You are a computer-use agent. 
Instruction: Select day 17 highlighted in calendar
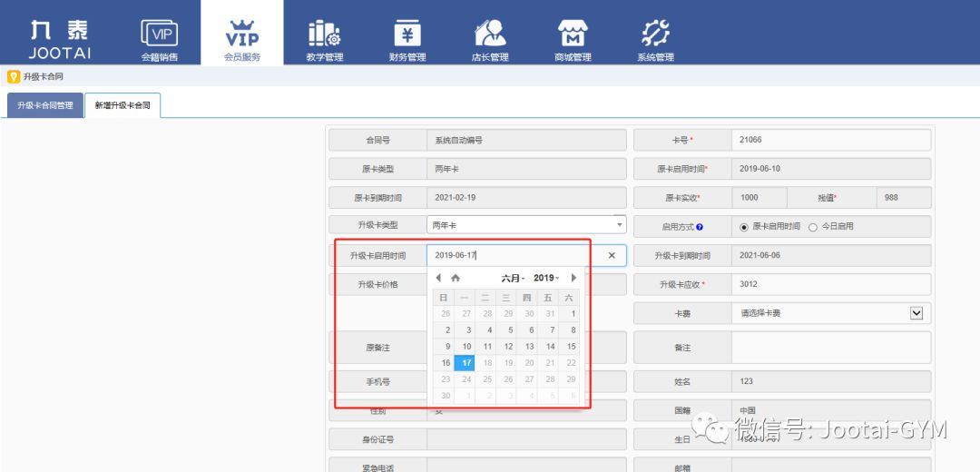pos(465,363)
